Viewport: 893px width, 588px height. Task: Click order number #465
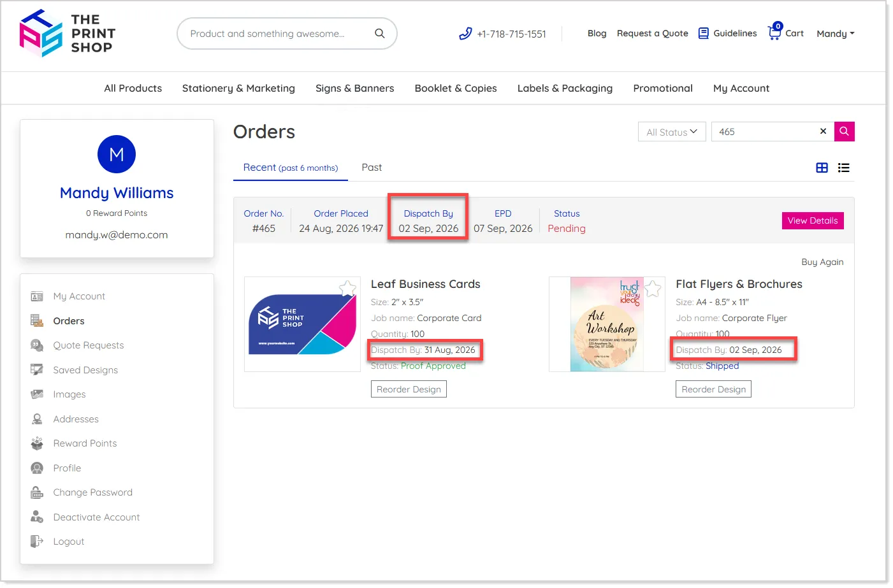(264, 229)
